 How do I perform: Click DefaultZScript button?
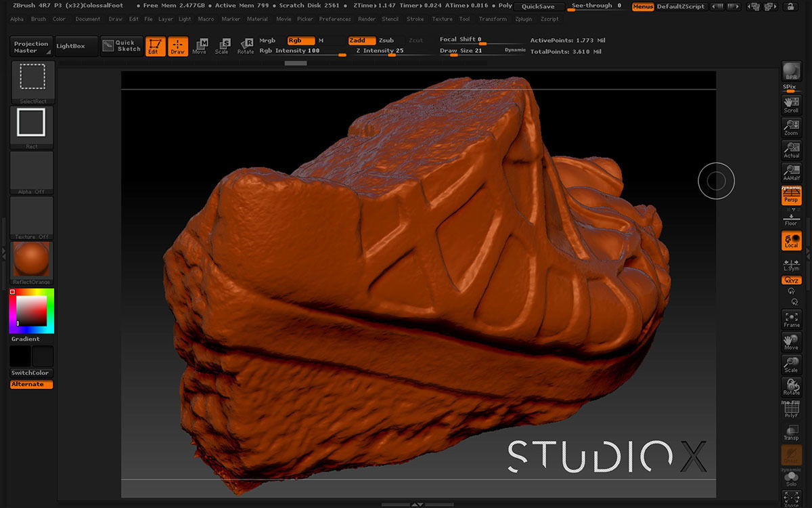pos(681,6)
